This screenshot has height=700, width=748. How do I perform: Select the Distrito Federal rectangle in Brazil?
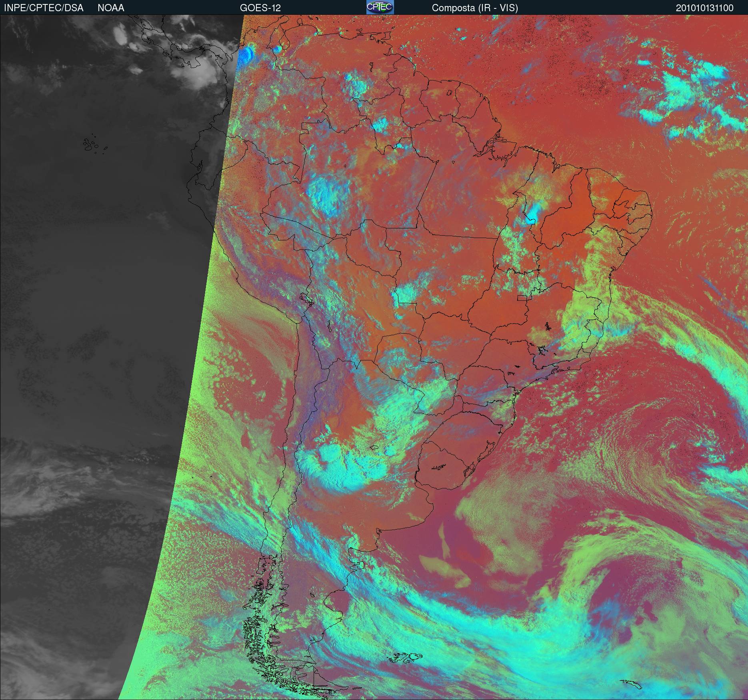523,298
